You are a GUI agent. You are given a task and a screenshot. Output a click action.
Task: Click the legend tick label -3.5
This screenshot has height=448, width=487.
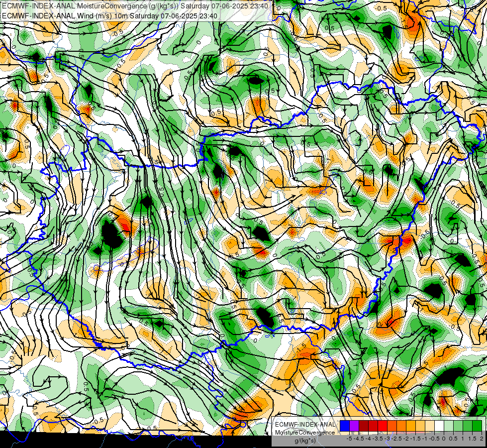(x=378, y=439)
